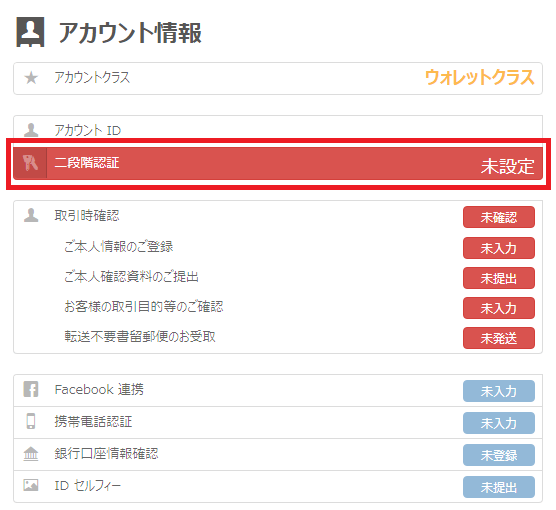Viewport: 556px width, 510px height.
Task: Click the 未発送 button
Action: [x=499, y=338]
